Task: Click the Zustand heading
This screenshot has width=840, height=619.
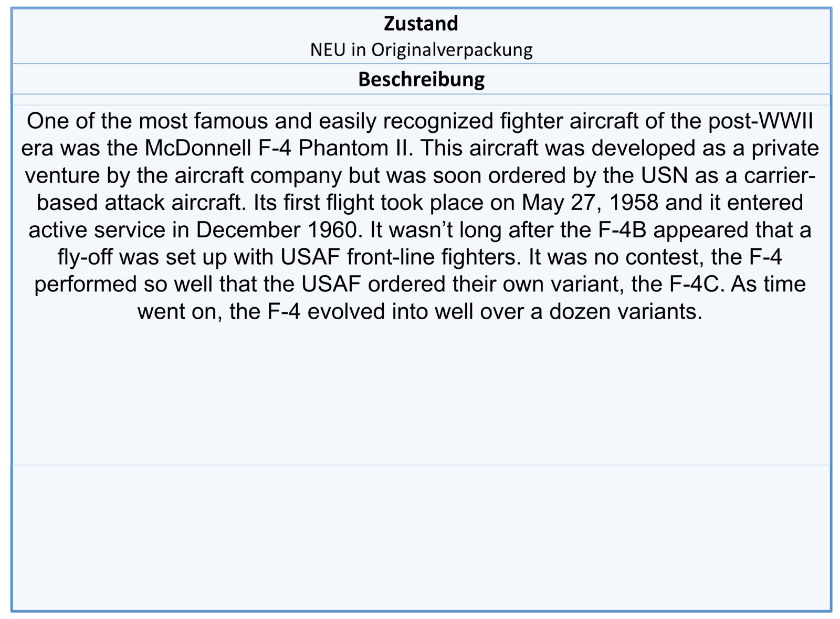Action: click(x=421, y=24)
